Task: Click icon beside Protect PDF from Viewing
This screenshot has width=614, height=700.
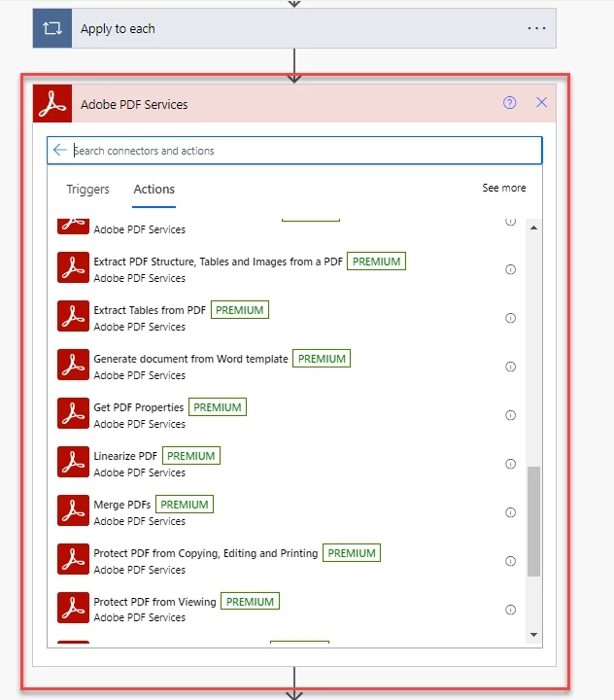Action: (x=73, y=608)
